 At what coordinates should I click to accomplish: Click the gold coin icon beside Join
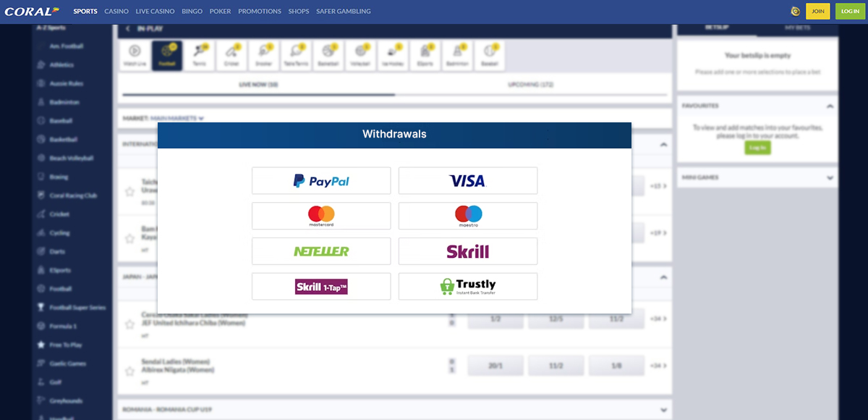pyautogui.click(x=796, y=12)
